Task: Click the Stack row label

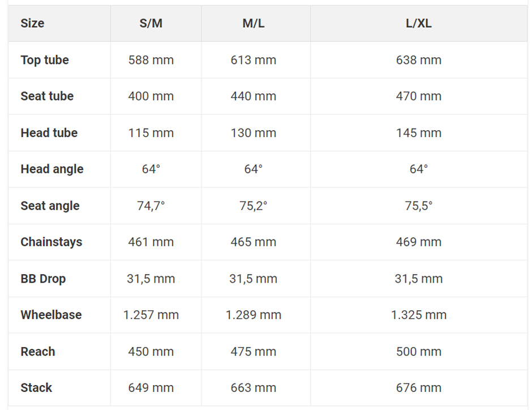Action: click(x=36, y=388)
